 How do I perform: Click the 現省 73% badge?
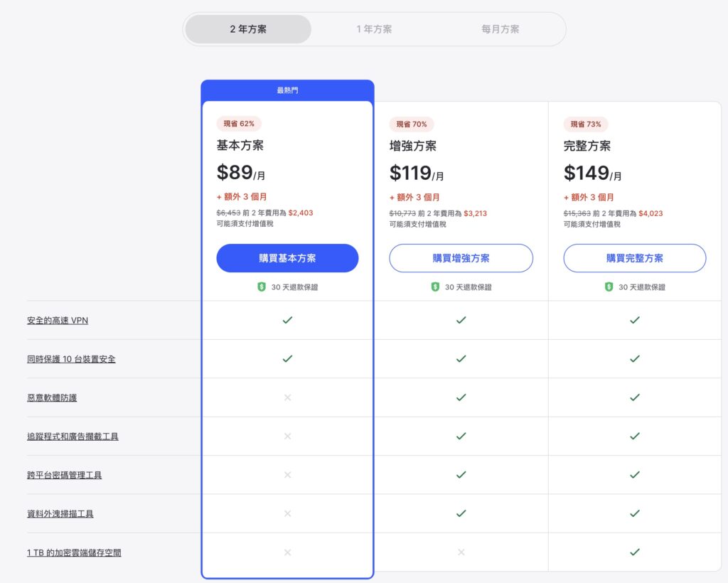[586, 124]
